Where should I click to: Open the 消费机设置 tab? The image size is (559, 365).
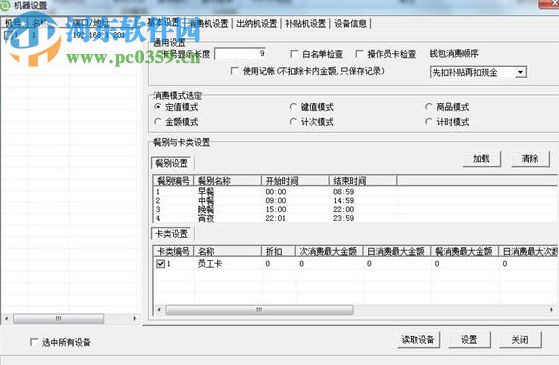pyautogui.click(x=209, y=24)
